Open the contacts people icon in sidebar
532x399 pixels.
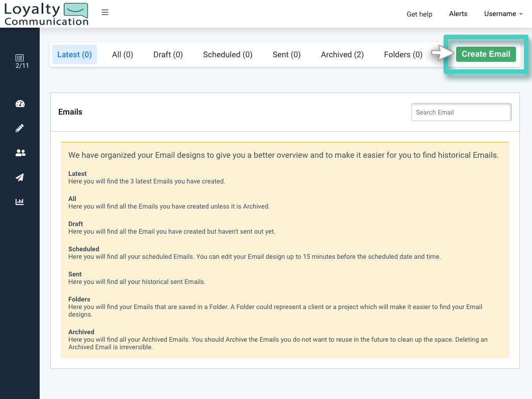[x=20, y=153]
